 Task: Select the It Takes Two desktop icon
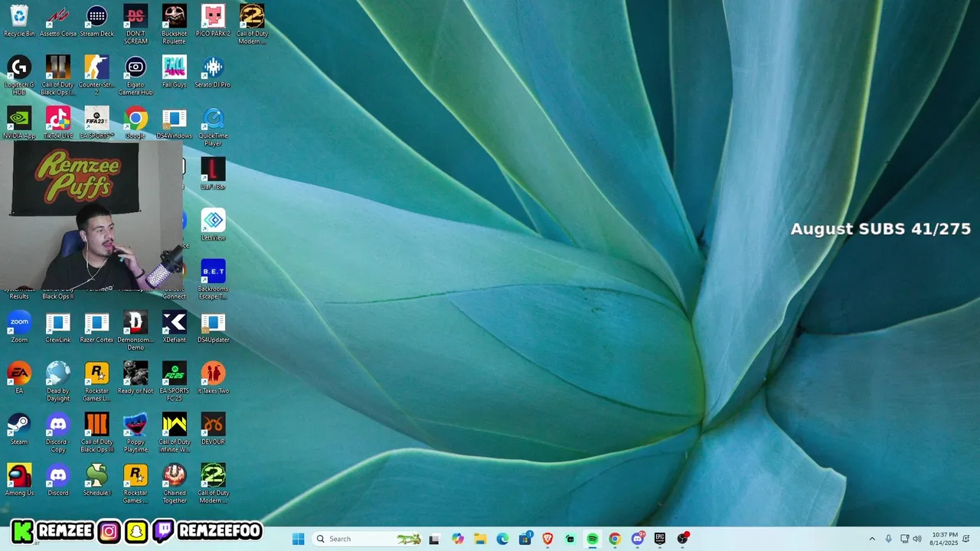[x=213, y=378]
